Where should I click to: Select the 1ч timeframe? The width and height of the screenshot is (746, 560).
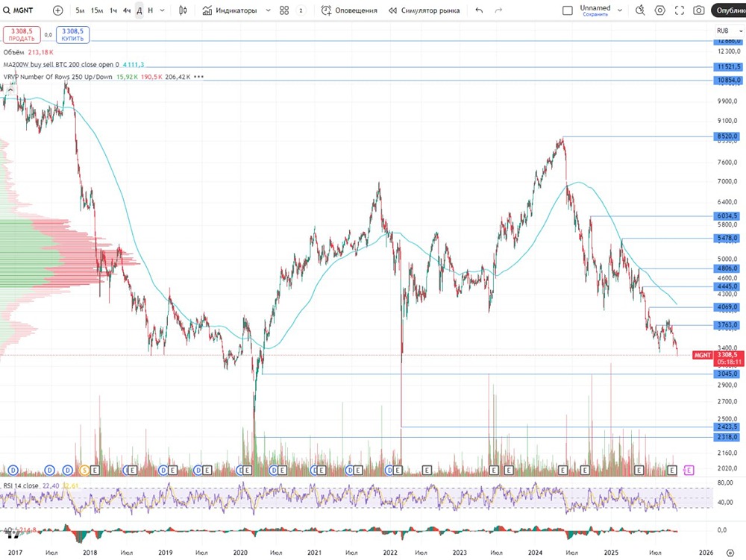(x=113, y=10)
